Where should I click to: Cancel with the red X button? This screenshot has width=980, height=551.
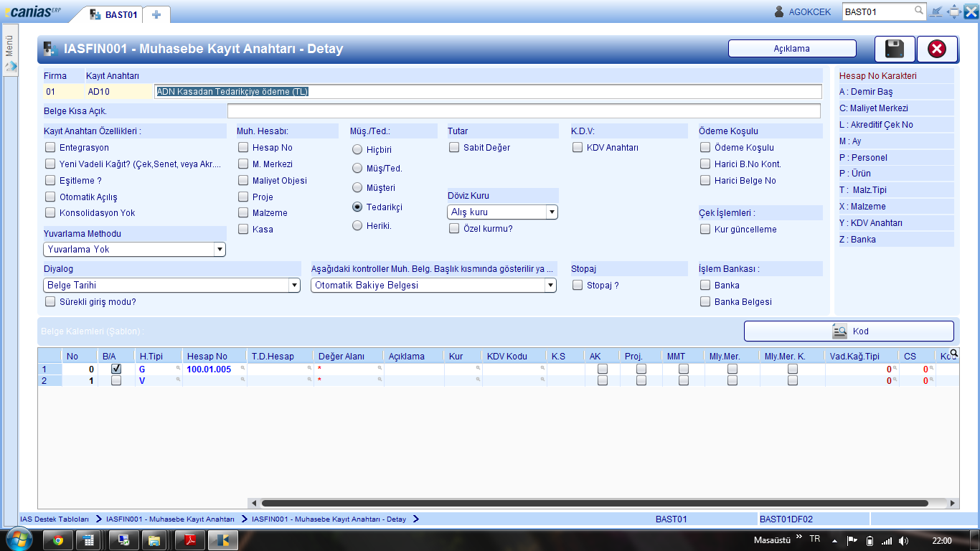point(937,49)
